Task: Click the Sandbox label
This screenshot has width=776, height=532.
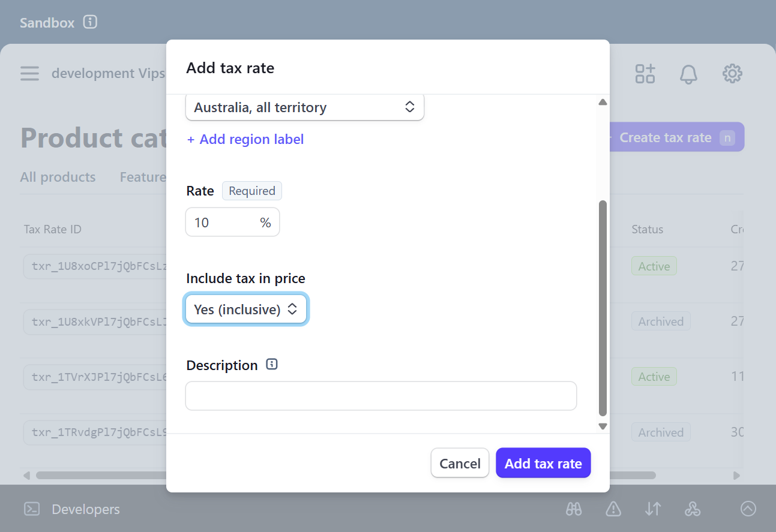Action: tap(47, 23)
